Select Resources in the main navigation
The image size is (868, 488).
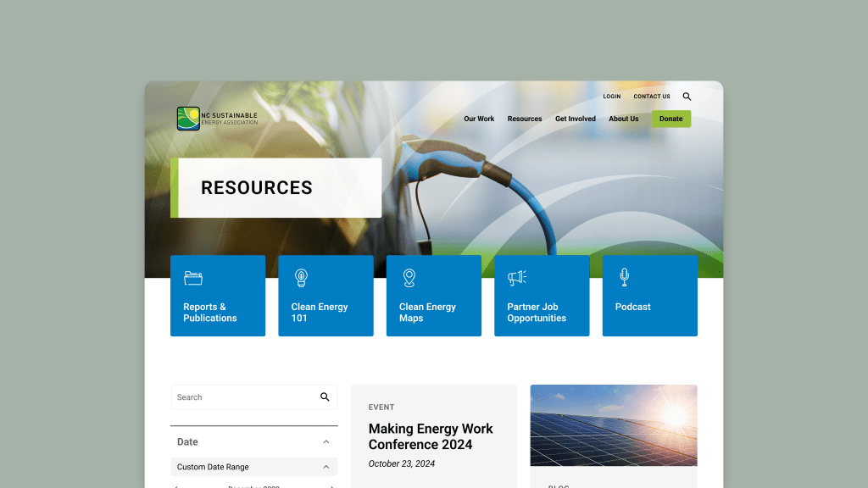(525, 119)
